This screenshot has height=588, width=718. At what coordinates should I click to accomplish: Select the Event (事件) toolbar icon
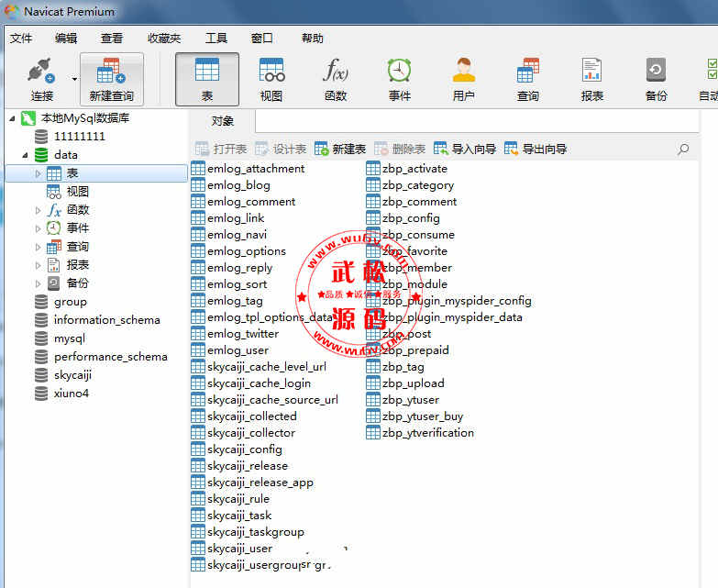point(399,79)
